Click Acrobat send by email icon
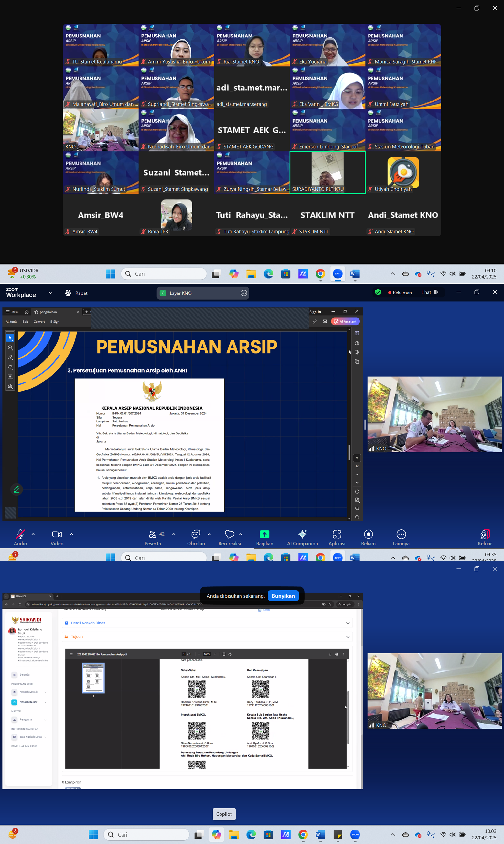Image resolution: width=504 pixels, height=844 pixels. coord(325,321)
